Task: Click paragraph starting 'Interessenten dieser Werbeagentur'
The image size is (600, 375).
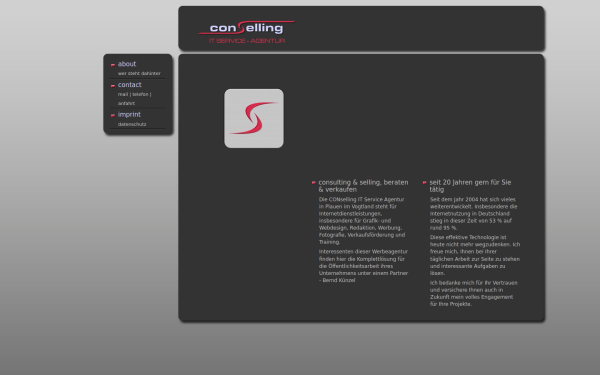Action: pyautogui.click(x=364, y=266)
